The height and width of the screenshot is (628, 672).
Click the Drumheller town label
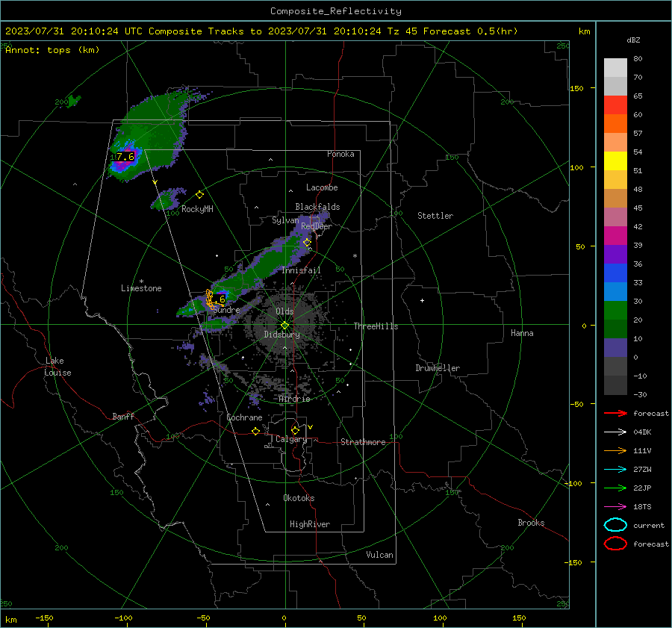coord(438,368)
